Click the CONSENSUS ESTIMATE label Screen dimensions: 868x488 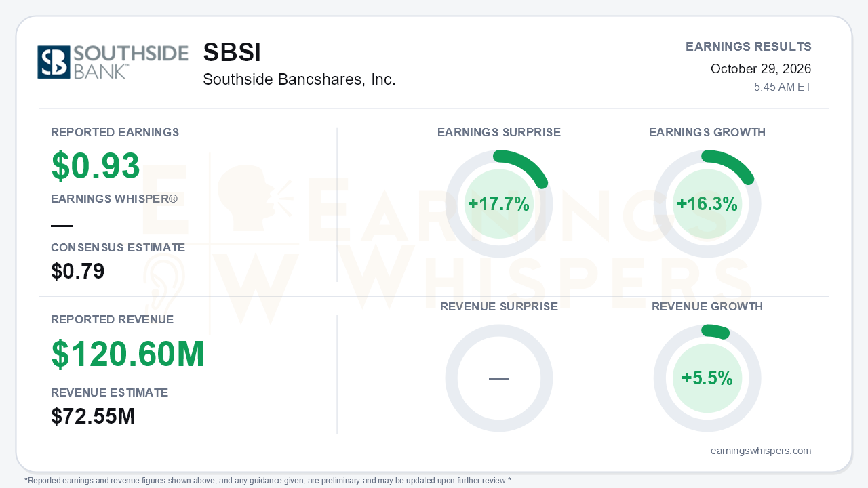(118, 248)
